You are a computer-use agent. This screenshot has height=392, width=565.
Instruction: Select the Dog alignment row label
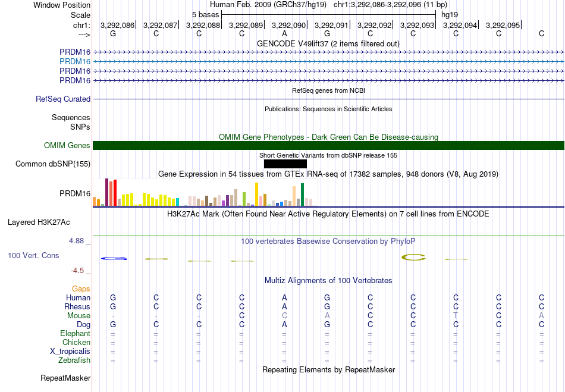[83, 325]
